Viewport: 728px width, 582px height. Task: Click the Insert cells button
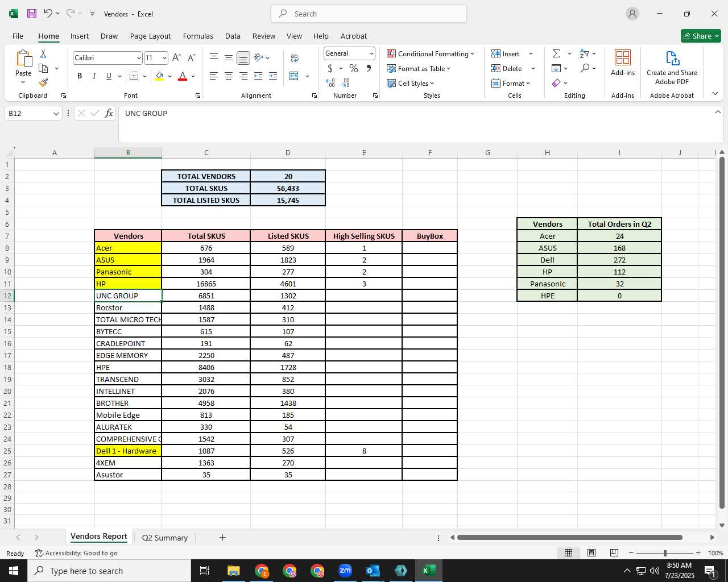pyautogui.click(x=506, y=53)
